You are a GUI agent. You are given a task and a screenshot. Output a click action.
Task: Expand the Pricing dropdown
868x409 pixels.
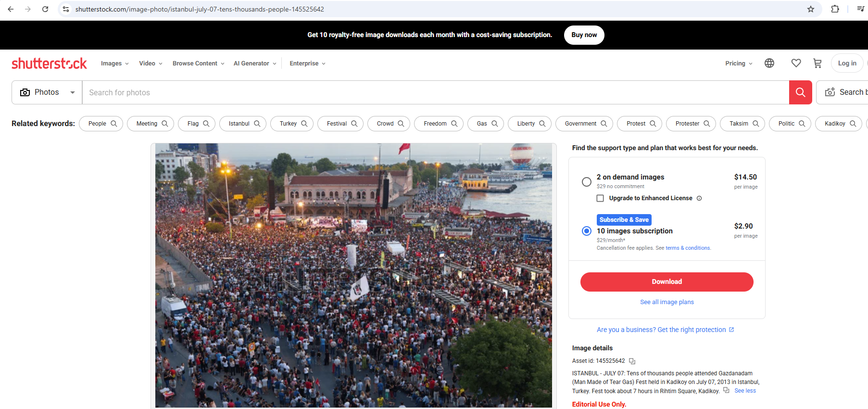tap(739, 64)
